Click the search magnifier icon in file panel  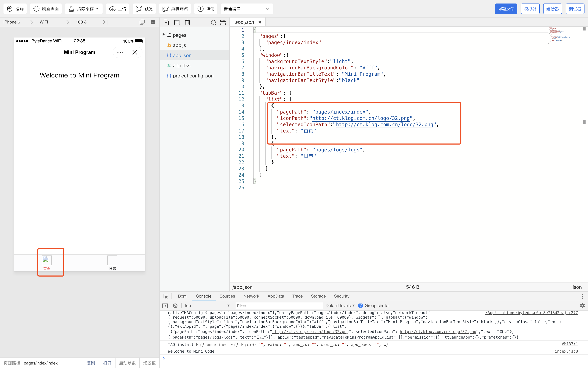213,22
